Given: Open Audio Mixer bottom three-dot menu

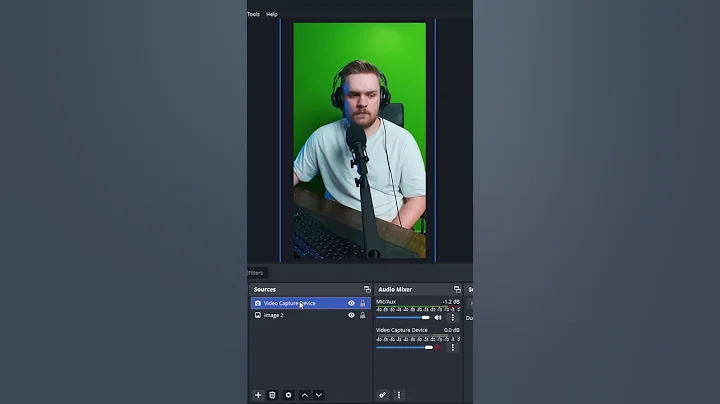Looking at the screenshot, I should 399,395.
